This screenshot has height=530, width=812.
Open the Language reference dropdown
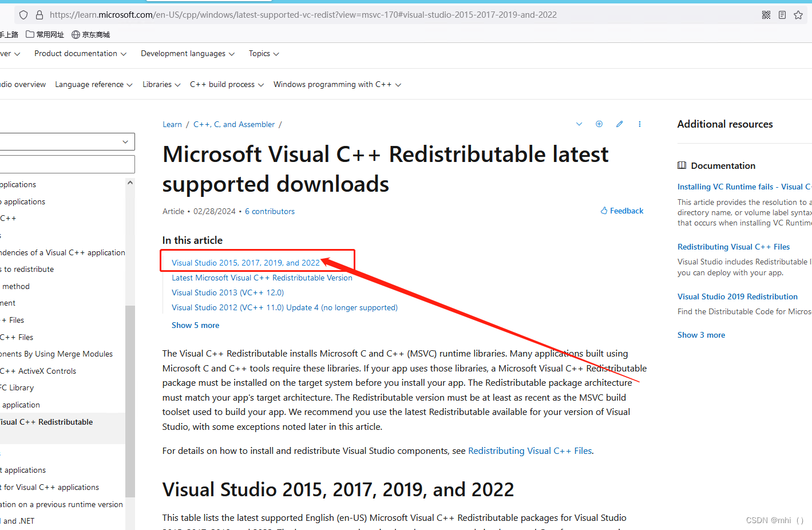click(94, 84)
